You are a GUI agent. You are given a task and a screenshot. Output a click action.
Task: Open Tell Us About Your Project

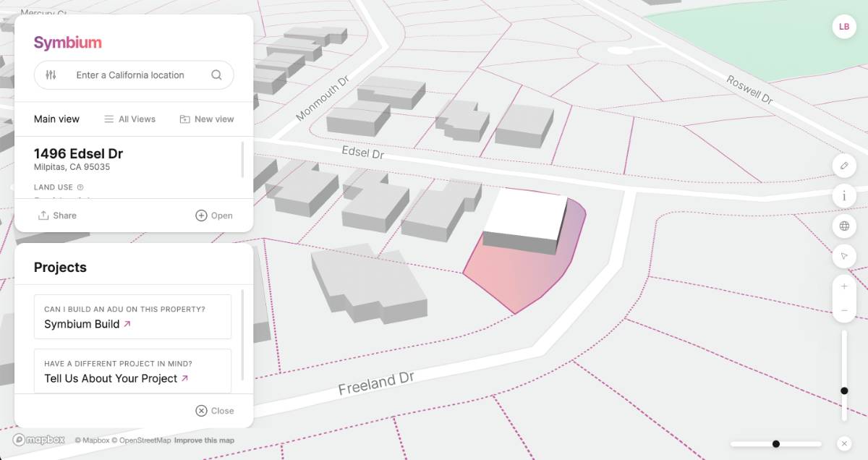click(111, 378)
